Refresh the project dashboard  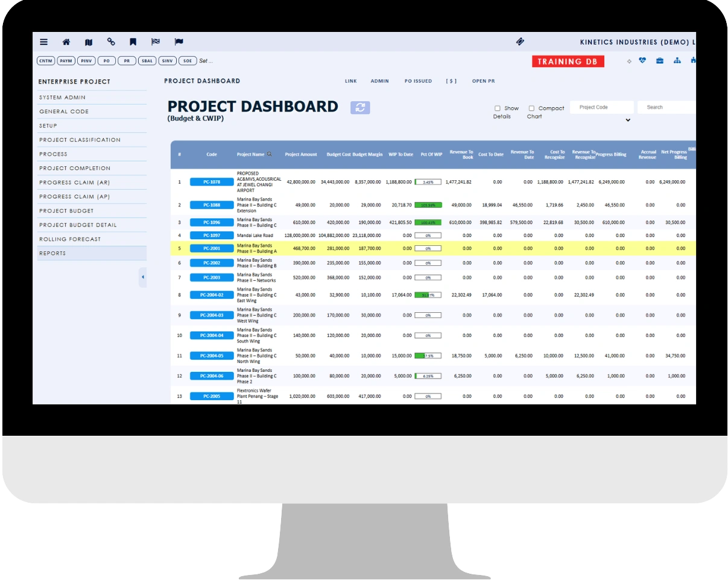tap(360, 107)
